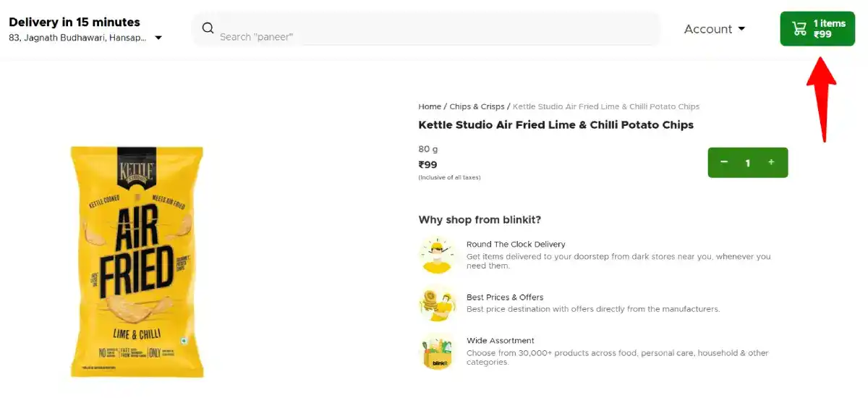
Task: Open Chips & Crisps breadcrumb link
Action: (477, 106)
